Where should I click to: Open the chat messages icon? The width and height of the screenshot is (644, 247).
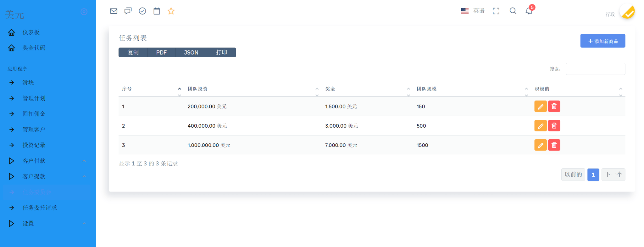pos(128,11)
